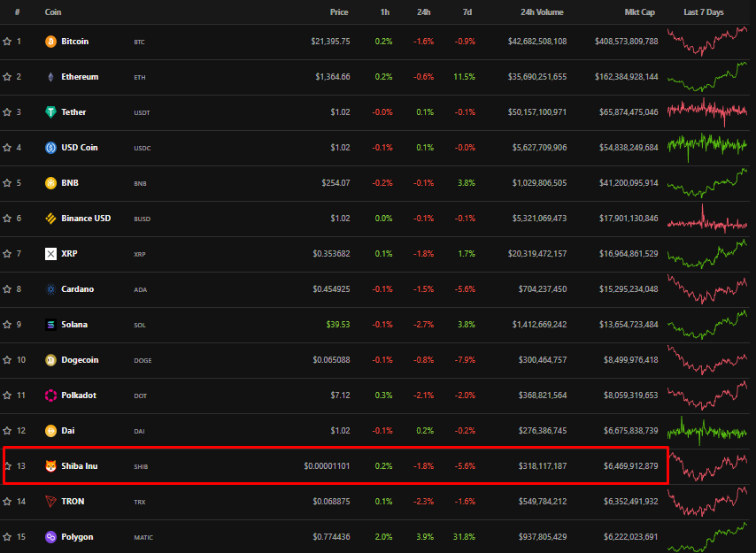The width and height of the screenshot is (756, 553).
Task: Click the MATIC ticker symbol
Action: point(143,538)
